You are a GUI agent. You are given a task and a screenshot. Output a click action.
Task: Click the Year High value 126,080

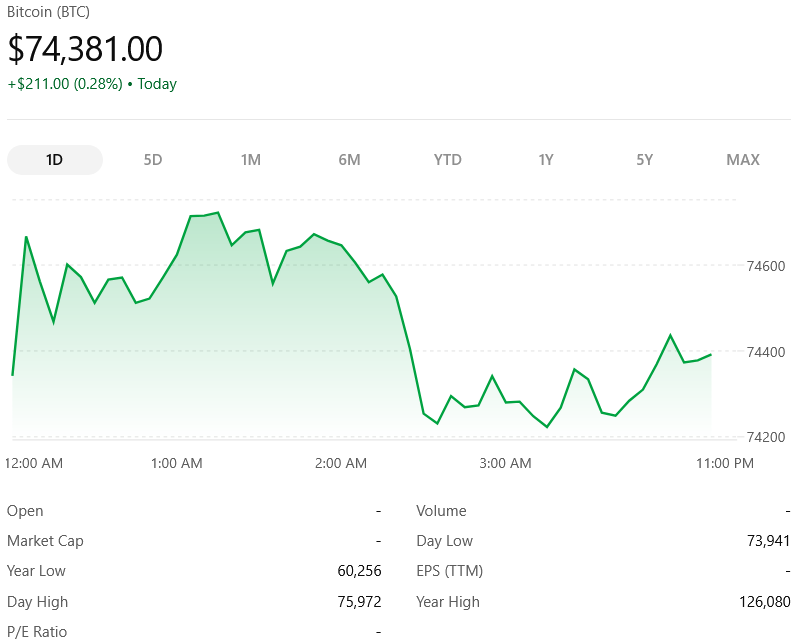761,602
